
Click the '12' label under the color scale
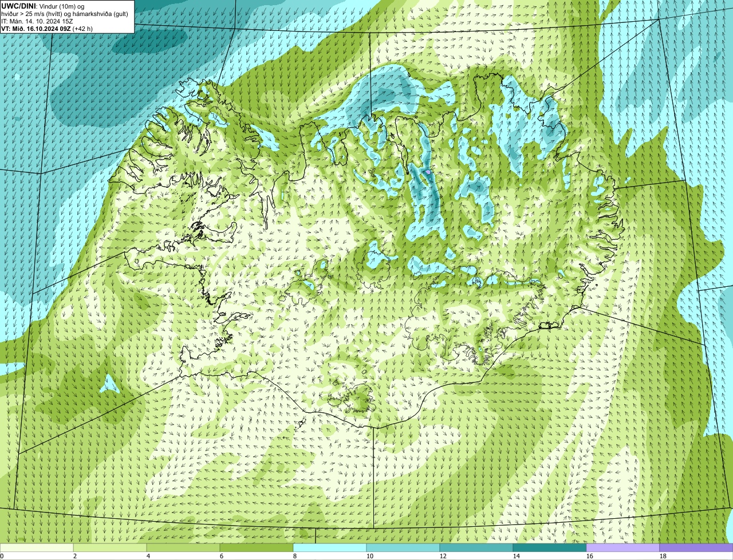tap(443, 556)
